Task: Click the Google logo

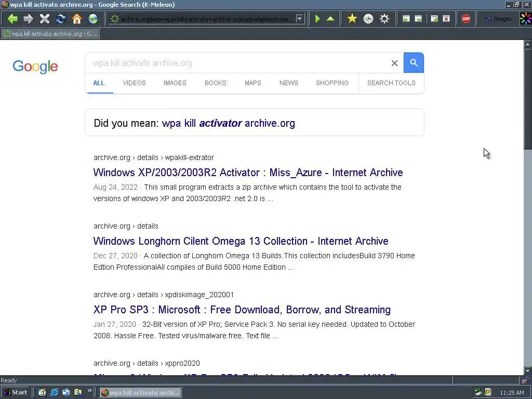Action: 35,66
